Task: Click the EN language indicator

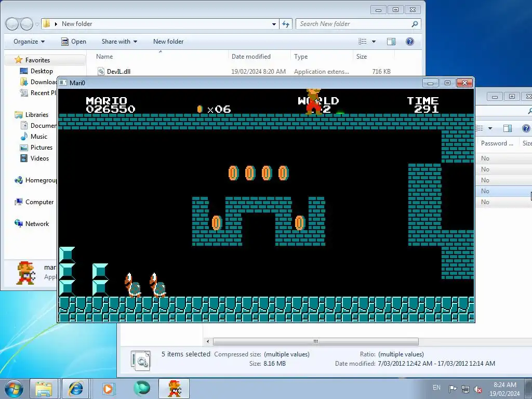Action: coord(436,388)
